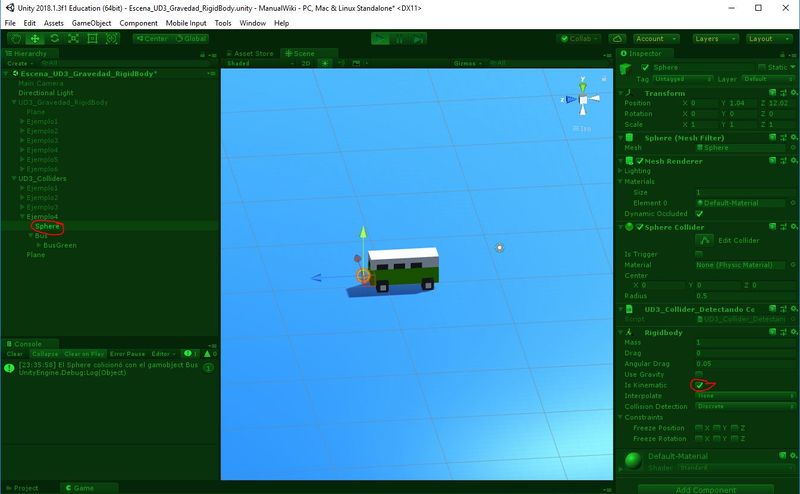Select the Scale tool
Screen dimensions: 800x494
73,39
